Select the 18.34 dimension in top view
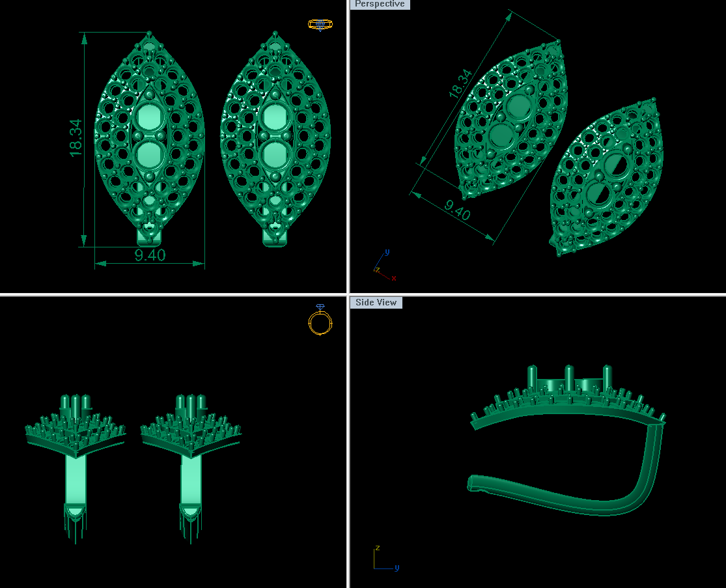Image resolution: width=726 pixels, height=588 pixels. pyautogui.click(x=76, y=138)
